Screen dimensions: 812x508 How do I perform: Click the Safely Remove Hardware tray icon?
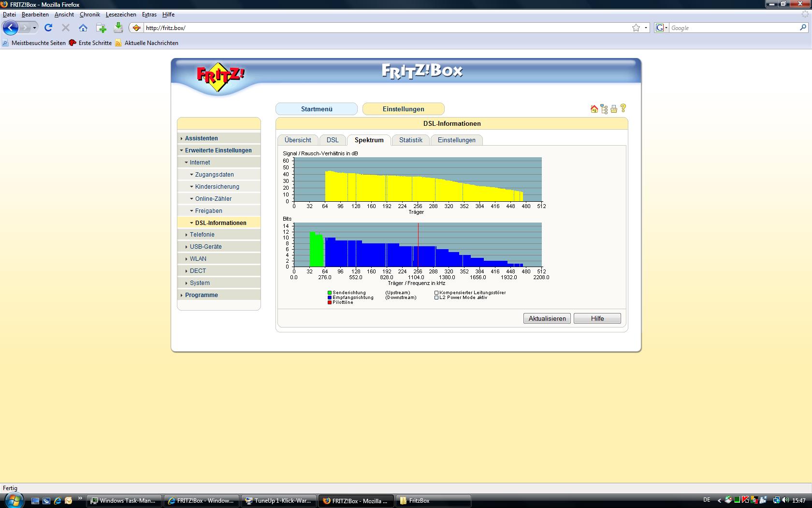click(x=728, y=500)
